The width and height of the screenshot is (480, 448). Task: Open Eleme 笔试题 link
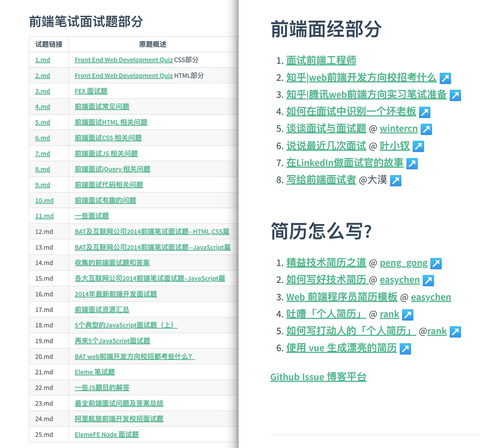point(95,372)
